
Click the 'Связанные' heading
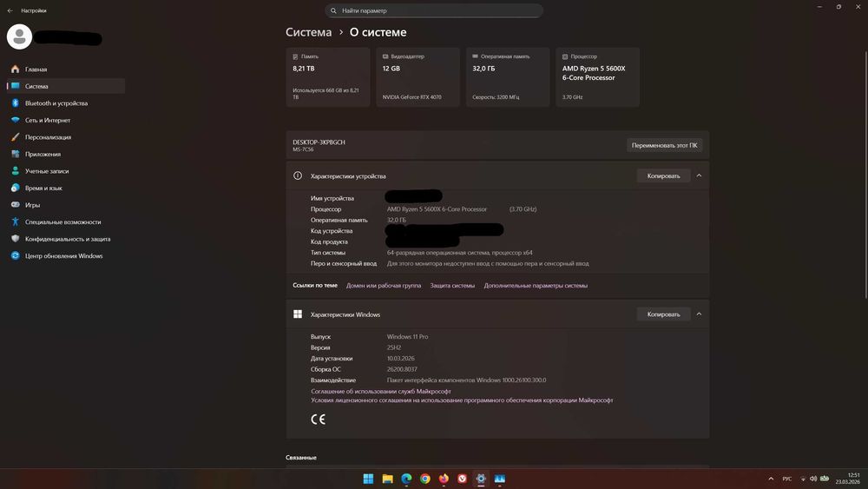tap(301, 458)
